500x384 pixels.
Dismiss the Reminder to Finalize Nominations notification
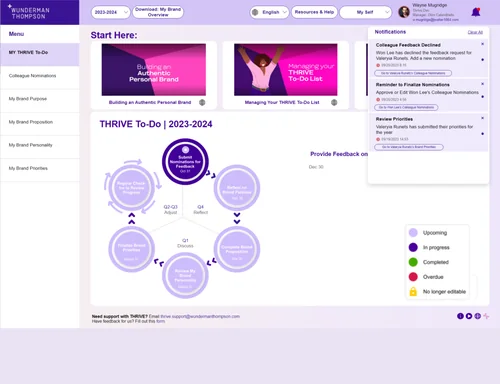click(x=482, y=84)
